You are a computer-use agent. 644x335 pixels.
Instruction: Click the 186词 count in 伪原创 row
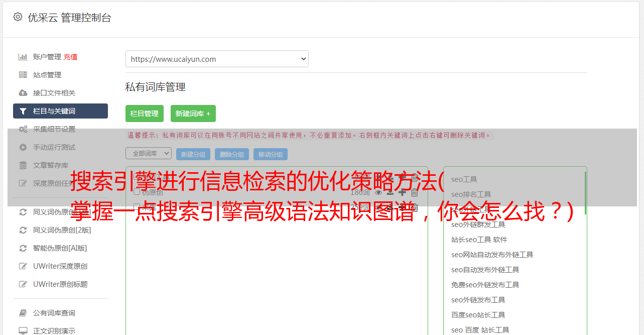pos(360,192)
